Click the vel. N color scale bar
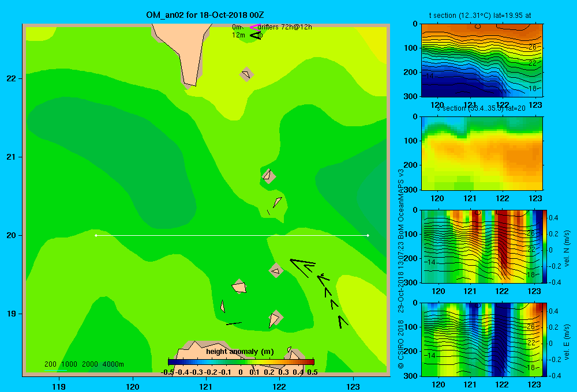 pyautogui.click(x=545, y=246)
